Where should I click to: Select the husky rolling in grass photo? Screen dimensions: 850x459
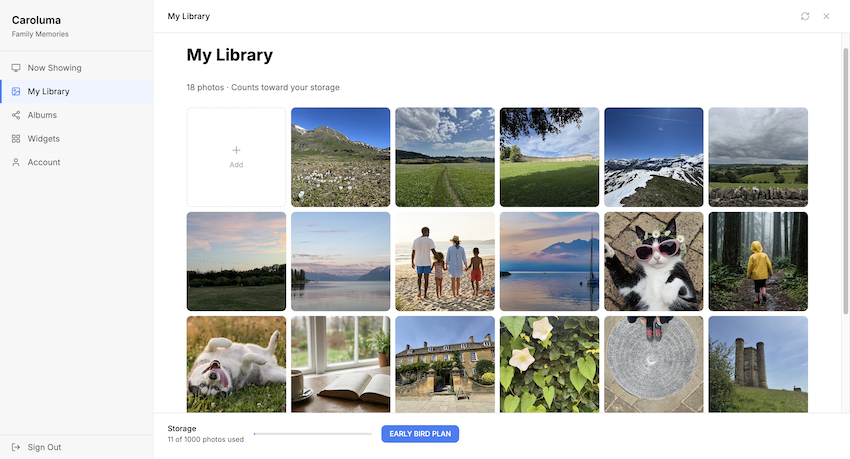236,364
